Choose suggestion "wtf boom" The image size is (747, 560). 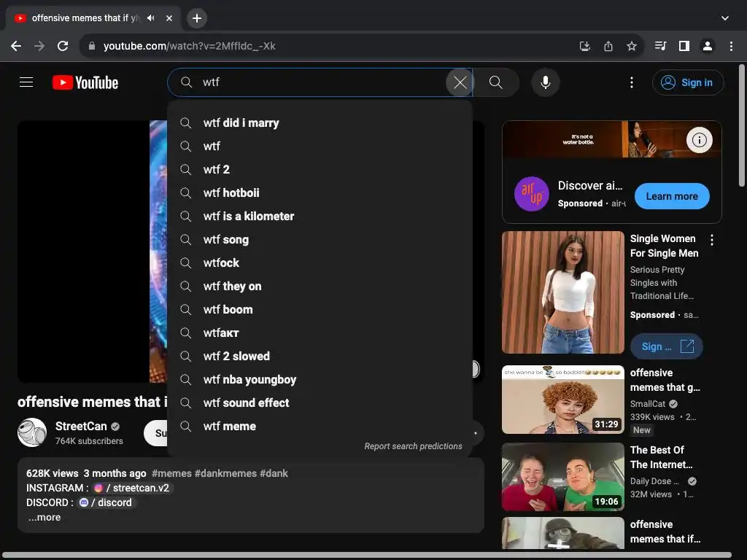320,309
